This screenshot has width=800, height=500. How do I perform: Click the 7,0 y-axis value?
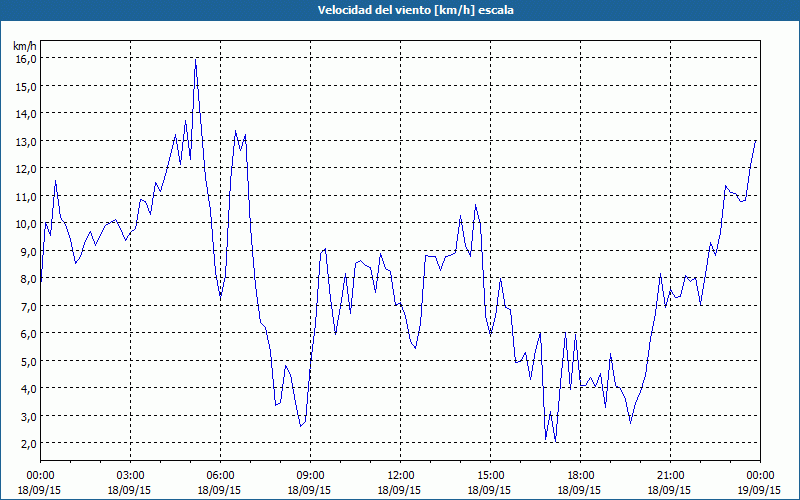tap(28, 307)
